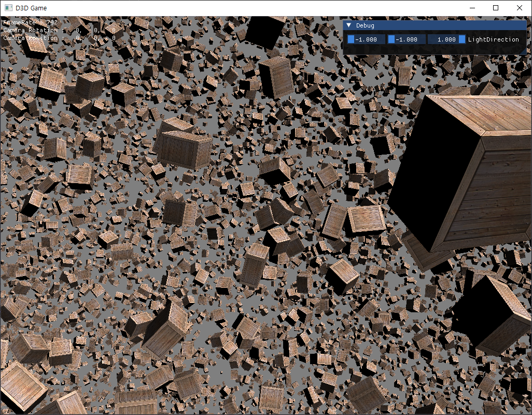Viewport: 532px width, 415px height.
Task: Adjust the second LightDirection slider showing -1.000
Action: [x=406, y=39]
